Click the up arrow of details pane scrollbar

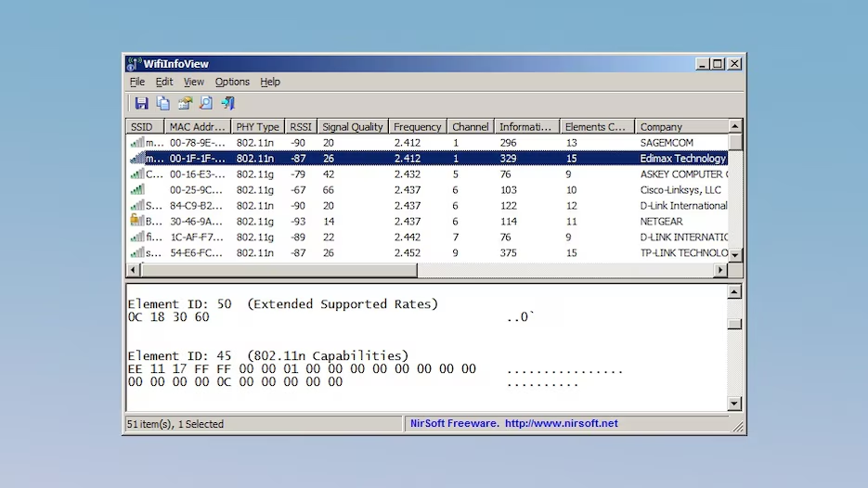(734, 292)
